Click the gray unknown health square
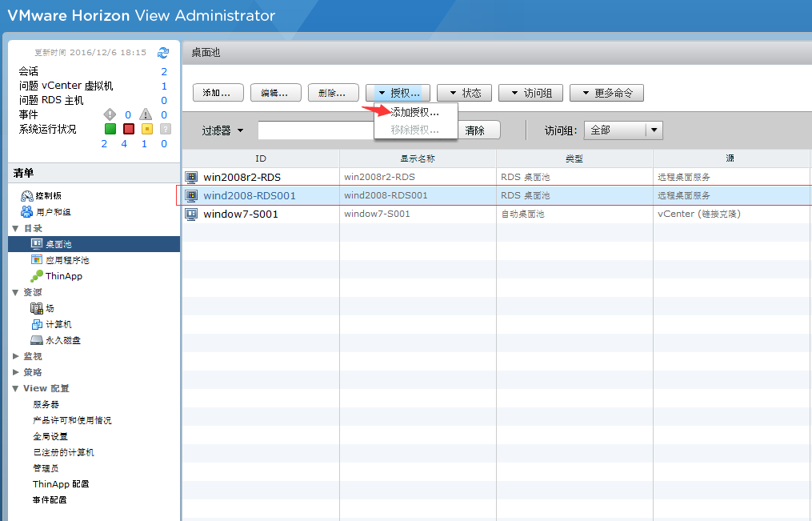Viewport: 812px width, 521px height. tap(165, 129)
